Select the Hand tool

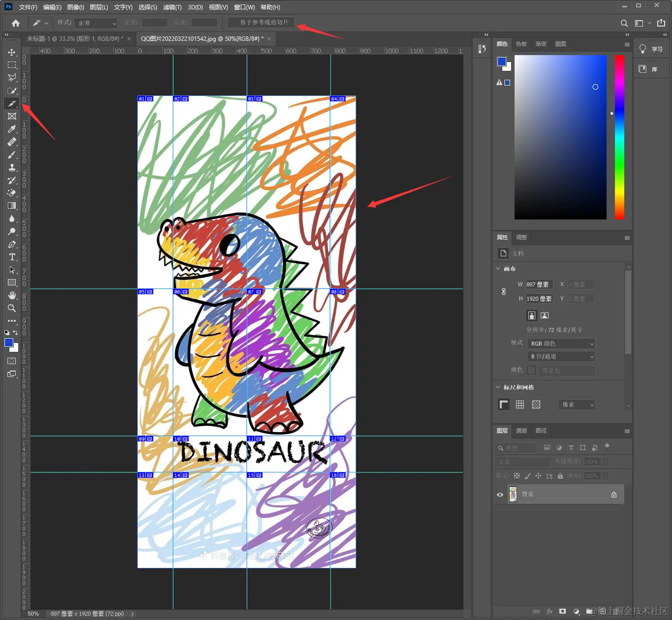coord(12,295)
